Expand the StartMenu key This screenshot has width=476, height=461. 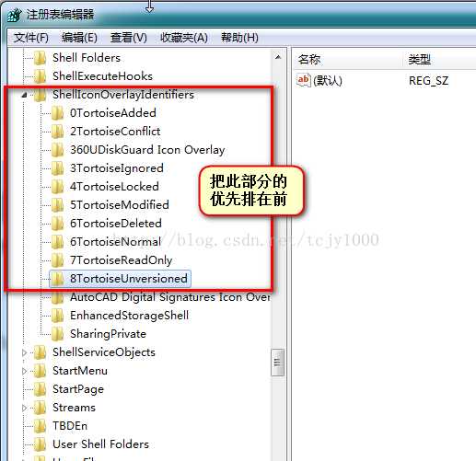pos(24,371)
